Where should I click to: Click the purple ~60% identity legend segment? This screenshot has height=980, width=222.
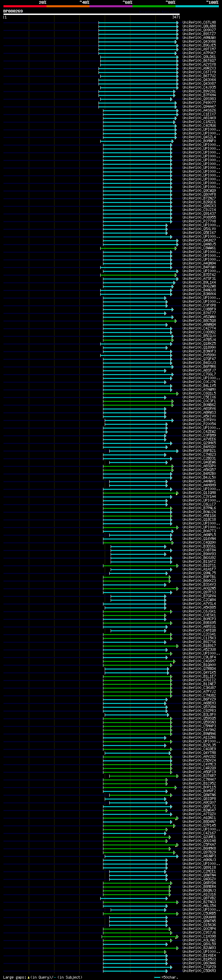tap(111, 6)
